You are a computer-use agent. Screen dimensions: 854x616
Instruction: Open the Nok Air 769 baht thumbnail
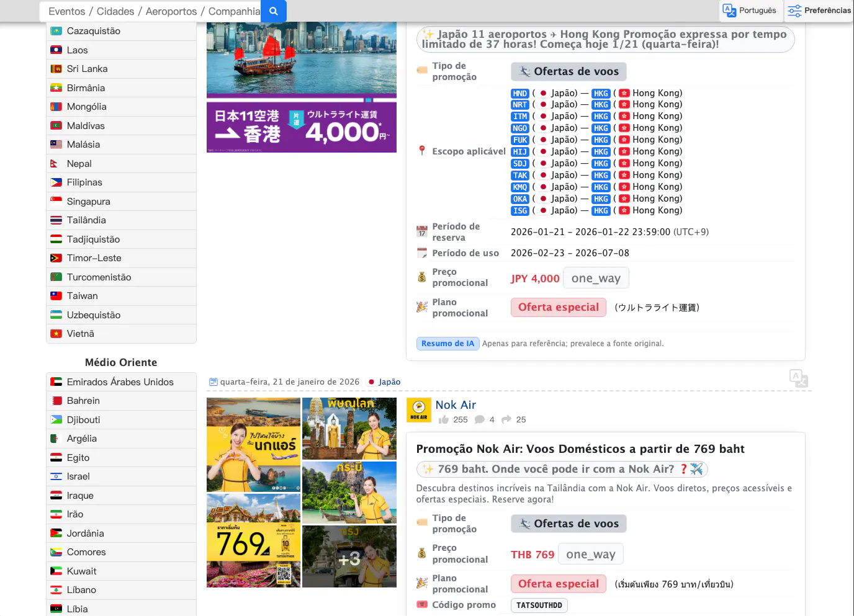point(253,541)
